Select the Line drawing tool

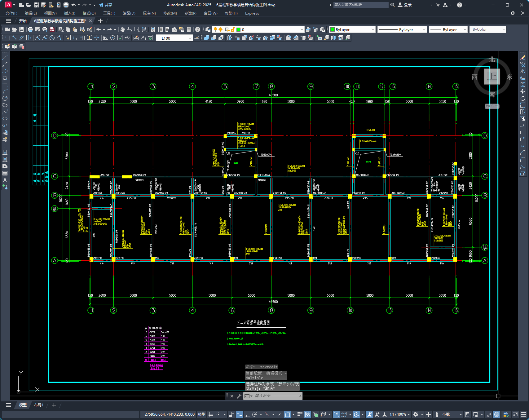[x=5, y=57]
